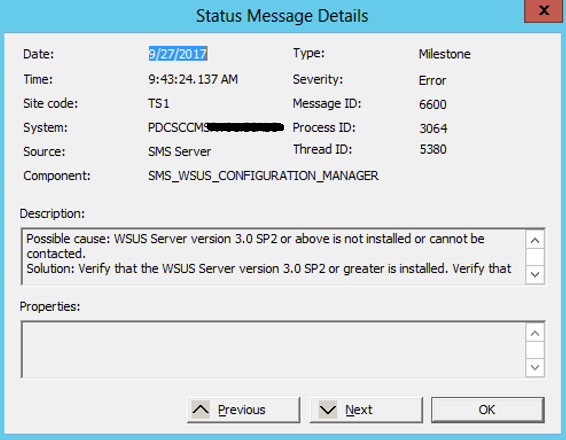Click the Next button
This screenshot has height=440, width=566.
(366, 410)
